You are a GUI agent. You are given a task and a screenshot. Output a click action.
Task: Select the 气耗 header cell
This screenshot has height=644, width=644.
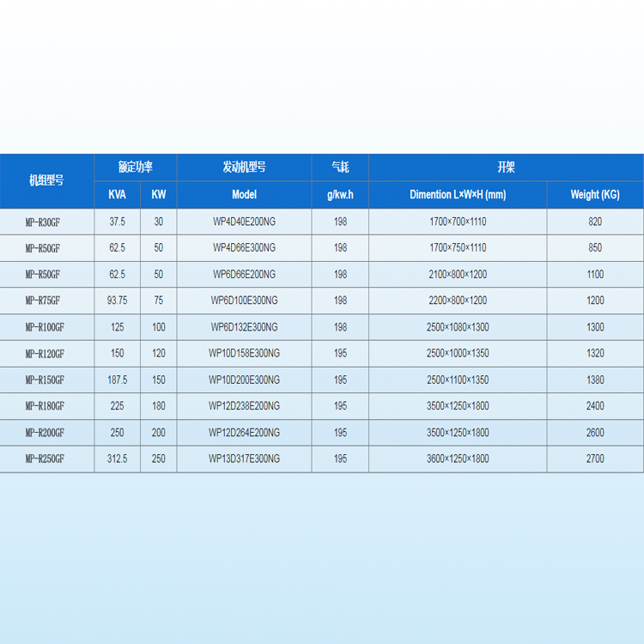(x=340, y=167)
